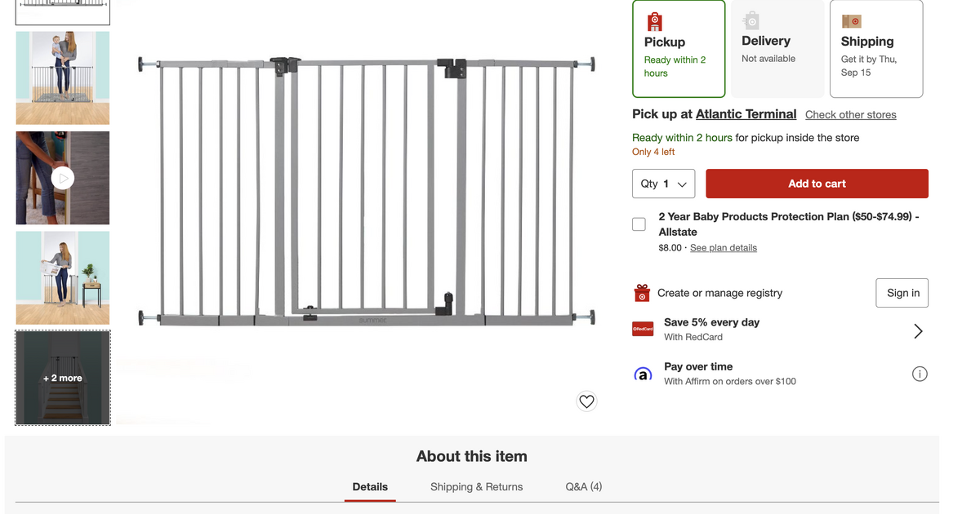Viewport: 980px width, 514px height.
Task: Open the Affirm info tooltip icon
Action: point(920,373)
